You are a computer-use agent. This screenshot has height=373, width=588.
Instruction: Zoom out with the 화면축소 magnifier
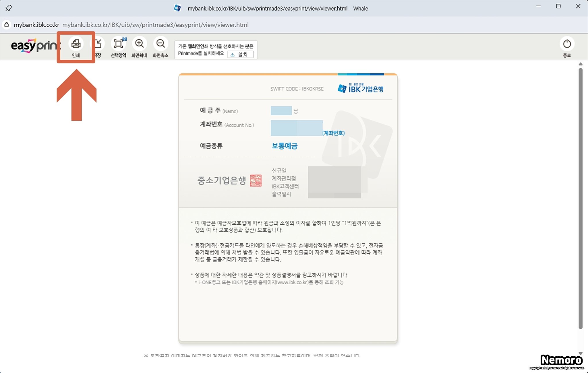[x=160, y=44]
